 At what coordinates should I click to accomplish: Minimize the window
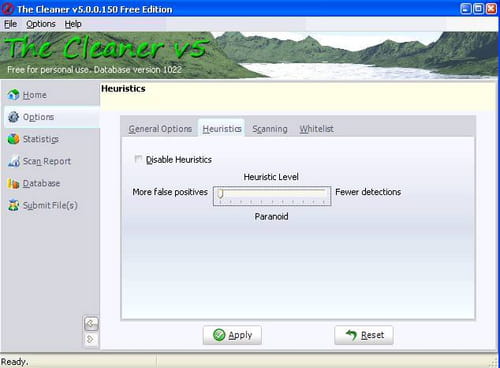click(x=466, y=9)
